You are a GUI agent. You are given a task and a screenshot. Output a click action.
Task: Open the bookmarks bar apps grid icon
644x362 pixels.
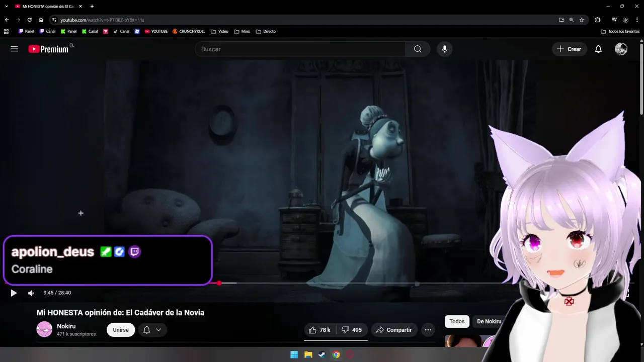point(6,31)
